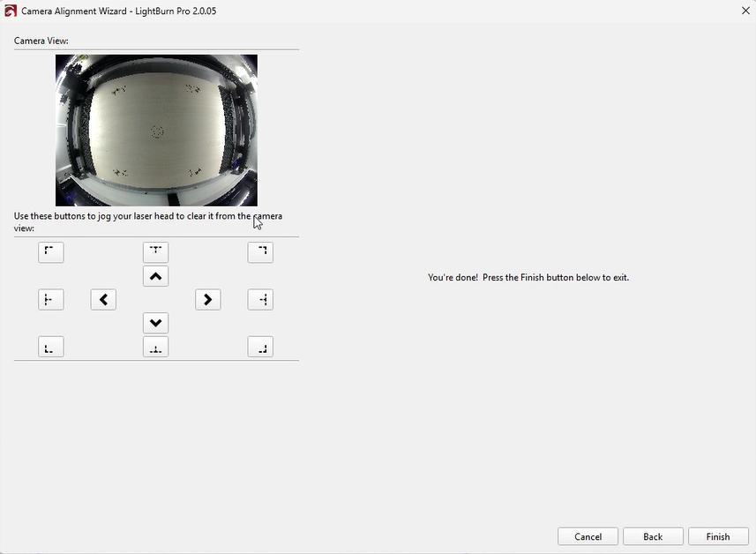This screenshot has height=554, width=756.
Task: Jog laser head to bottom-left corner
Action: coord(51,348)
